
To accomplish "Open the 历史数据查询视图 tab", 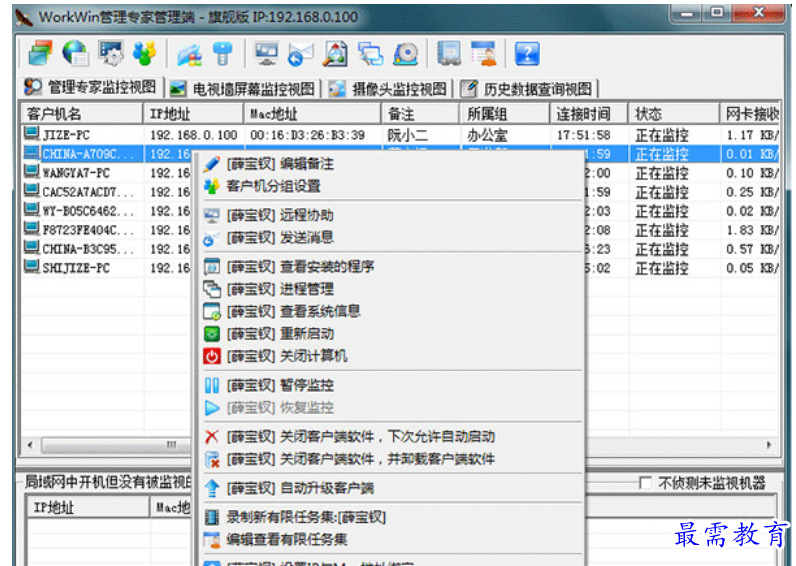I will pos(528,89).
